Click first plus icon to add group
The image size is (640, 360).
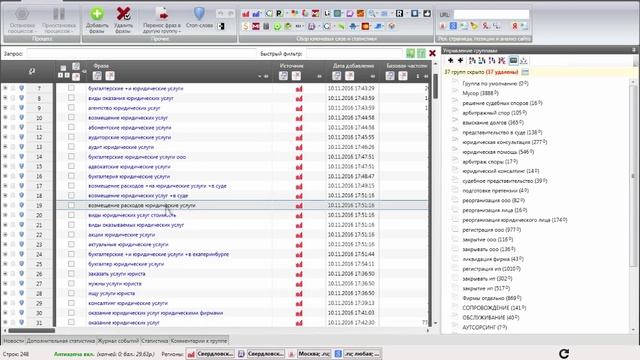pyautogui.click(x=450, y=60)
